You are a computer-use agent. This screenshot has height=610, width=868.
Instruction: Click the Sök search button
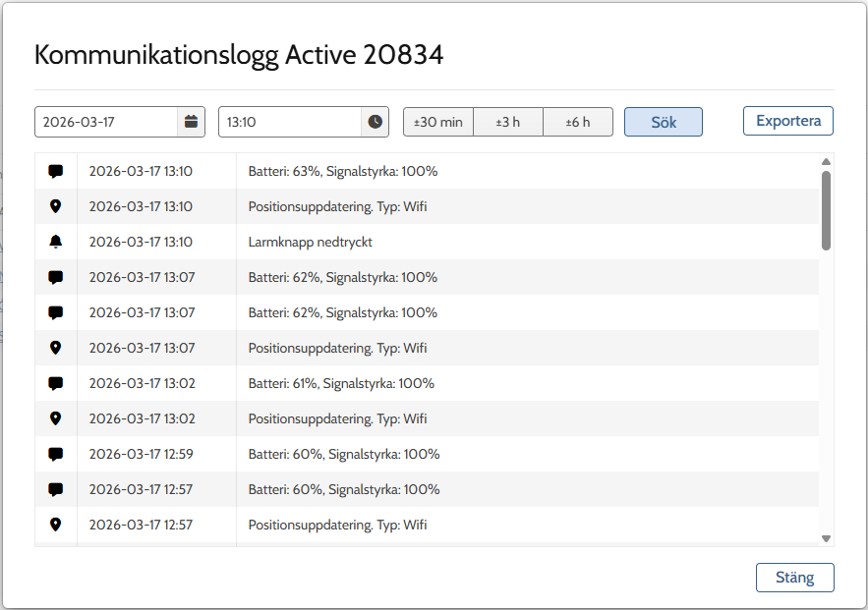click(664, 122)
